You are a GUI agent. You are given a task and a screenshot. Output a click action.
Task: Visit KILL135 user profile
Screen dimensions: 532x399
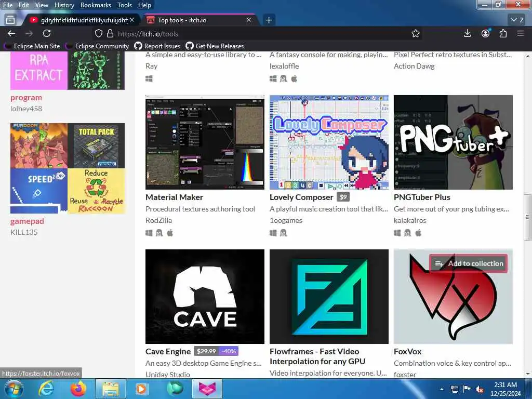24,232
